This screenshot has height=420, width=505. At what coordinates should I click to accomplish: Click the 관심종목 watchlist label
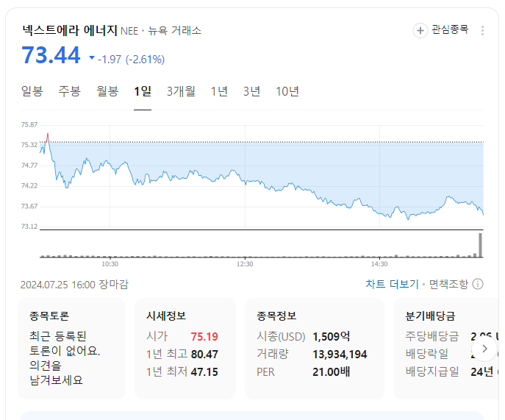(x=450, y=29)
